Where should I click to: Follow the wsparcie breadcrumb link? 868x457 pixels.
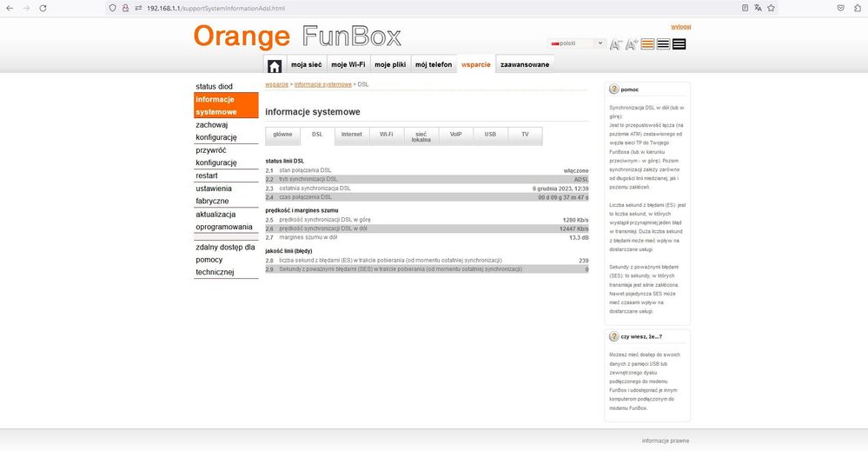(x=277, y=84)
